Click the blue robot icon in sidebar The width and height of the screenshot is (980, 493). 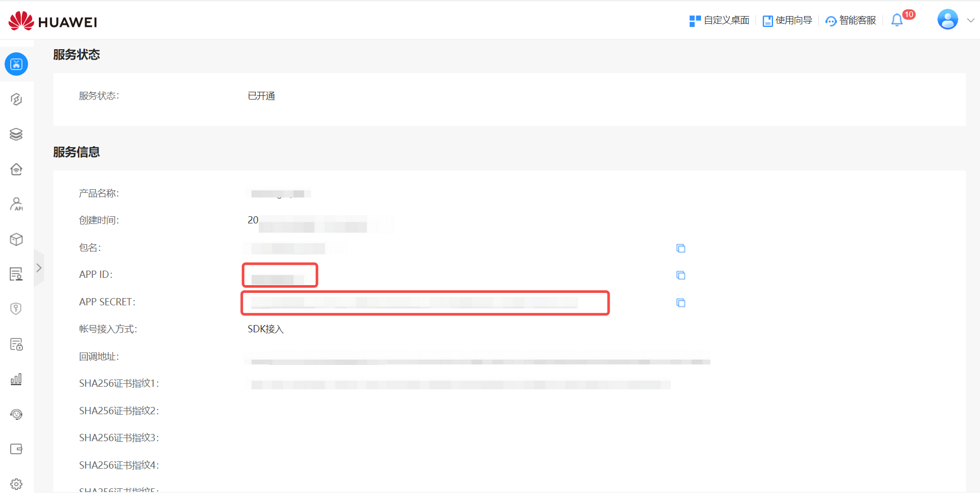[17, 64]
